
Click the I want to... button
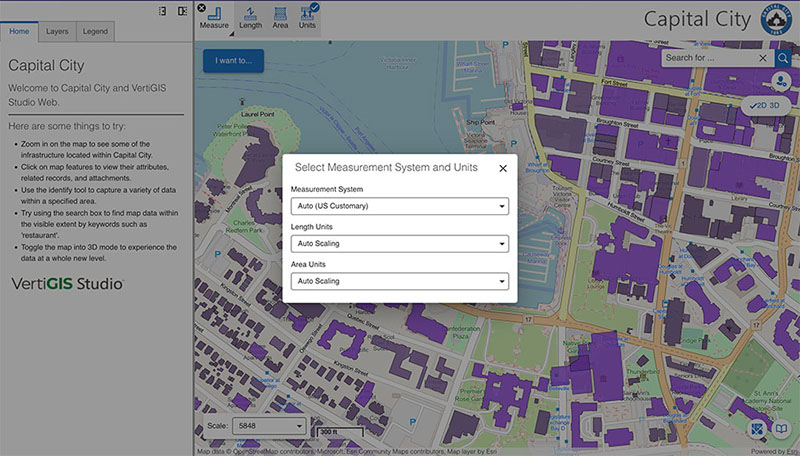pos(234,61)
